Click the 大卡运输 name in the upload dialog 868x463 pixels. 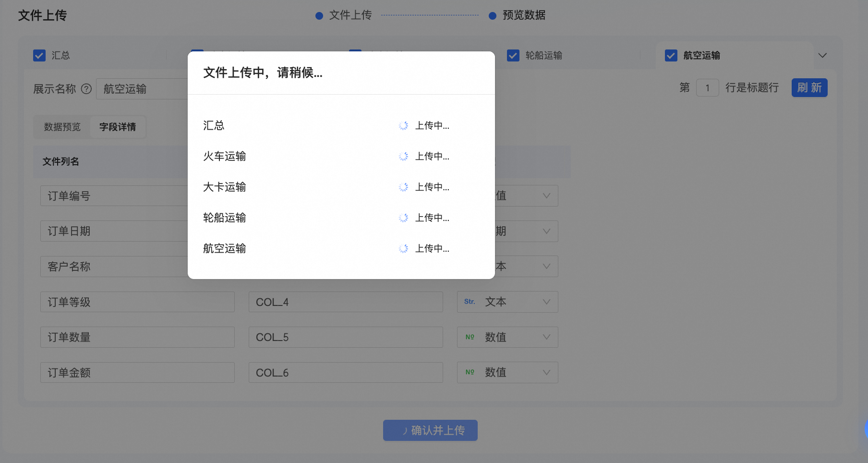pyautogui.click(x=225, y=187)
